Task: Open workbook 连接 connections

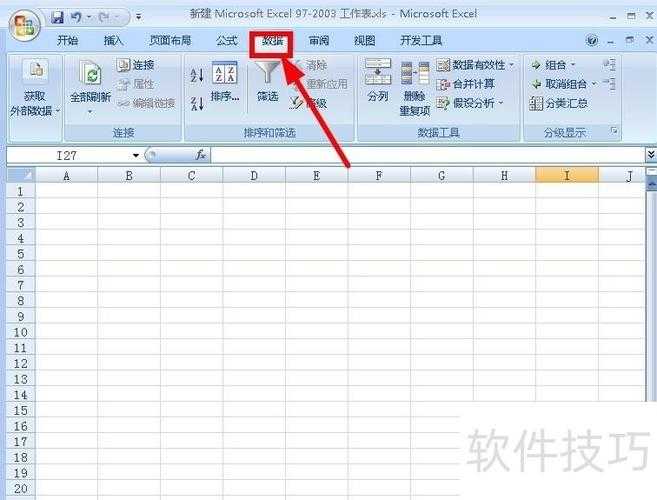Action: point(135,65)
